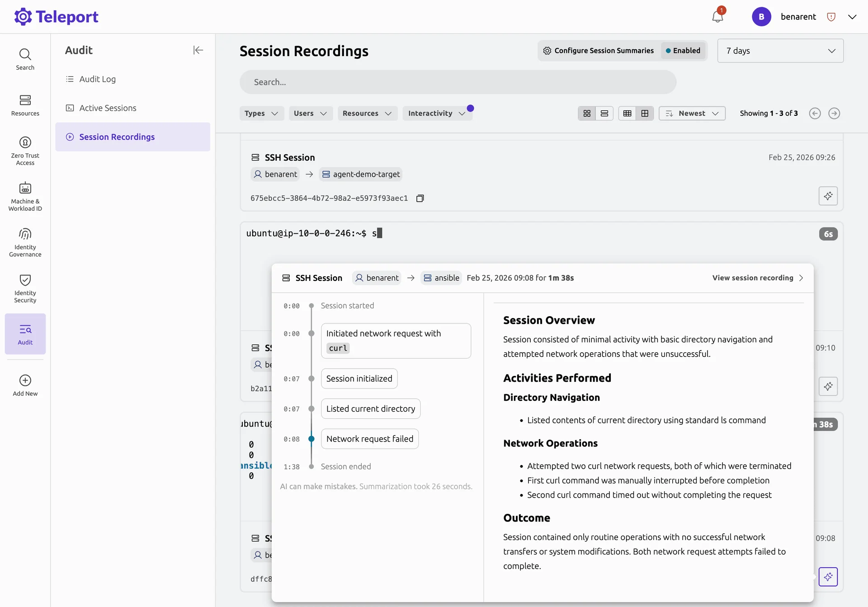Open the Interactivity filter dropdown
The image size is (868, 607).
[437, 113]
